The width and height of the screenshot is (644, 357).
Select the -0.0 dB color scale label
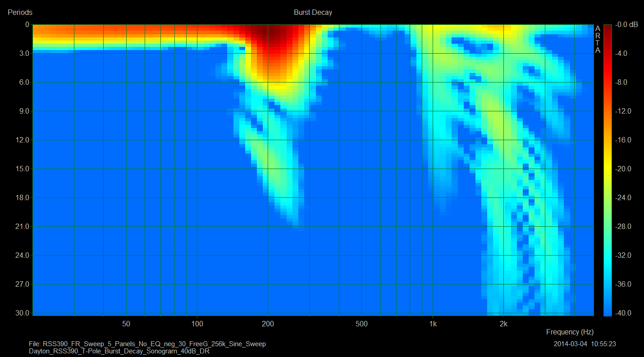point(626,25)
